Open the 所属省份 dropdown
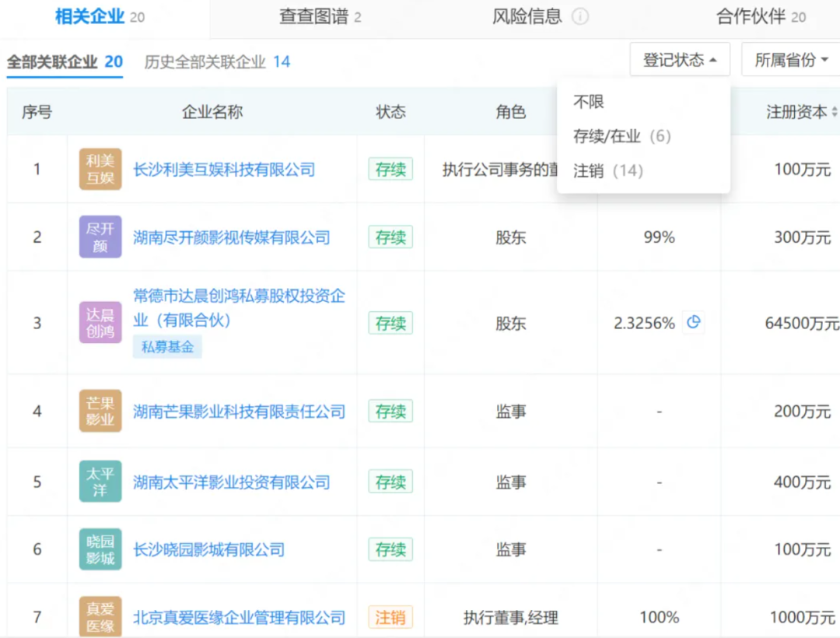 791,59
